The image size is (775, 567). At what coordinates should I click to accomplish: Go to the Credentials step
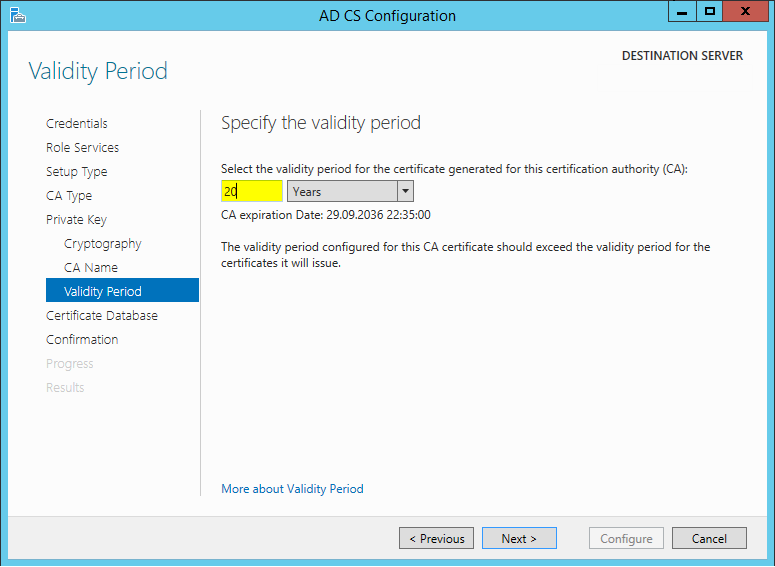point(77,123)
